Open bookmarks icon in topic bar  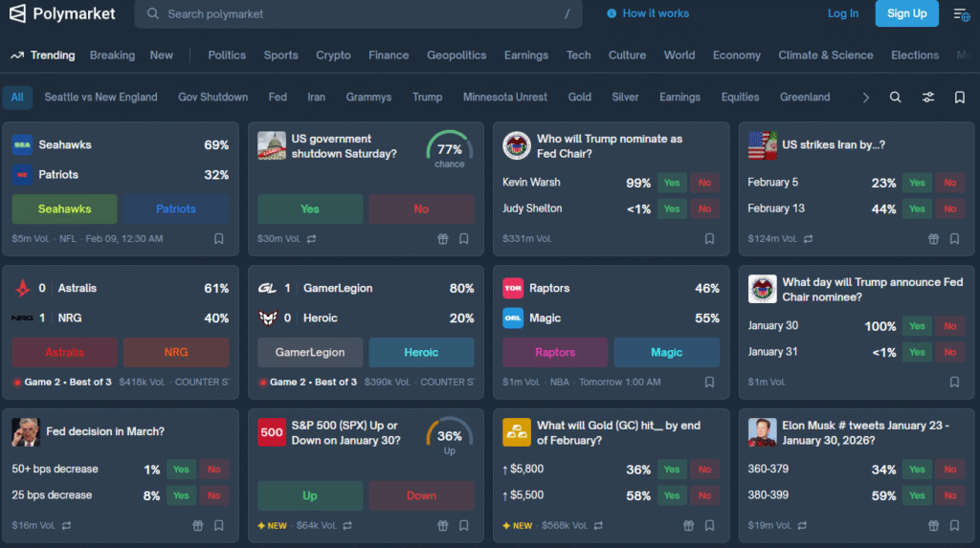[959, 98]
